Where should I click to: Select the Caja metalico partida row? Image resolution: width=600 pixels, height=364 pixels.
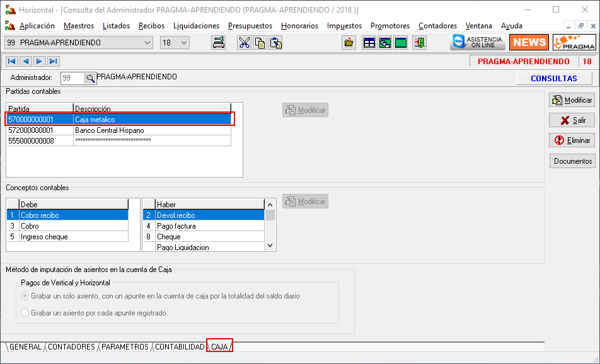click(119, 120)
